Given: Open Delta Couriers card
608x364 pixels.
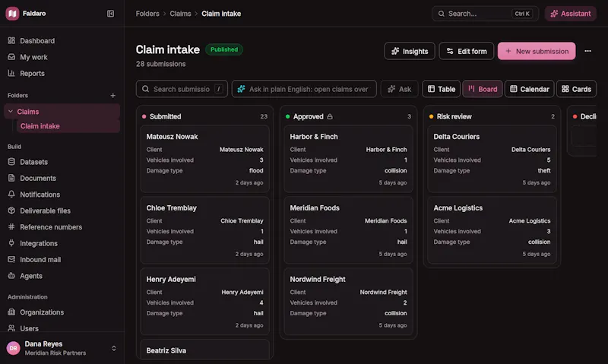Looking at the screenshot, I should 492,159.
